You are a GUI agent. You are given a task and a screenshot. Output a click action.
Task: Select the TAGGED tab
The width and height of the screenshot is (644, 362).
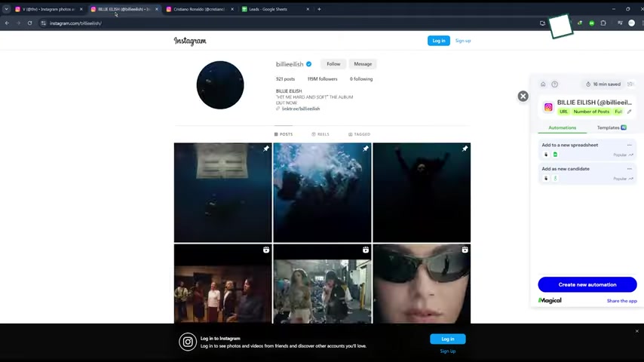coord(360,134)
